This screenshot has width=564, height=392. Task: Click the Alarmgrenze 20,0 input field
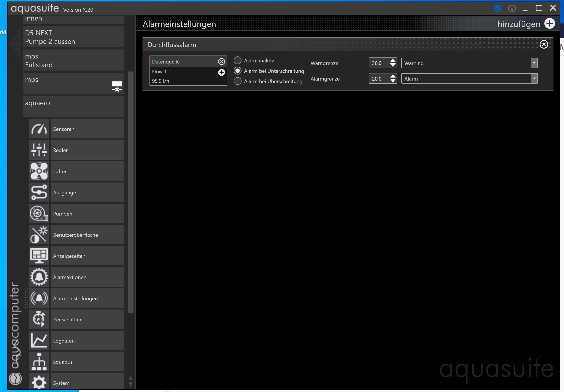379,79
